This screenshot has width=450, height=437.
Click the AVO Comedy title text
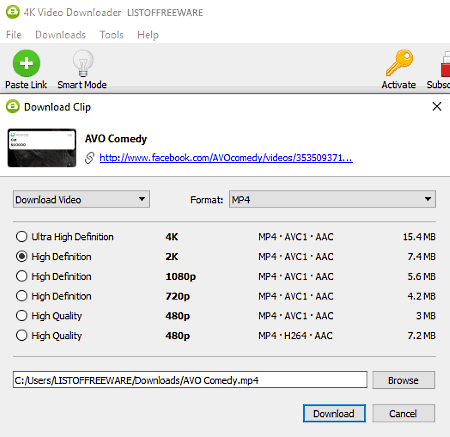(116, 139)
